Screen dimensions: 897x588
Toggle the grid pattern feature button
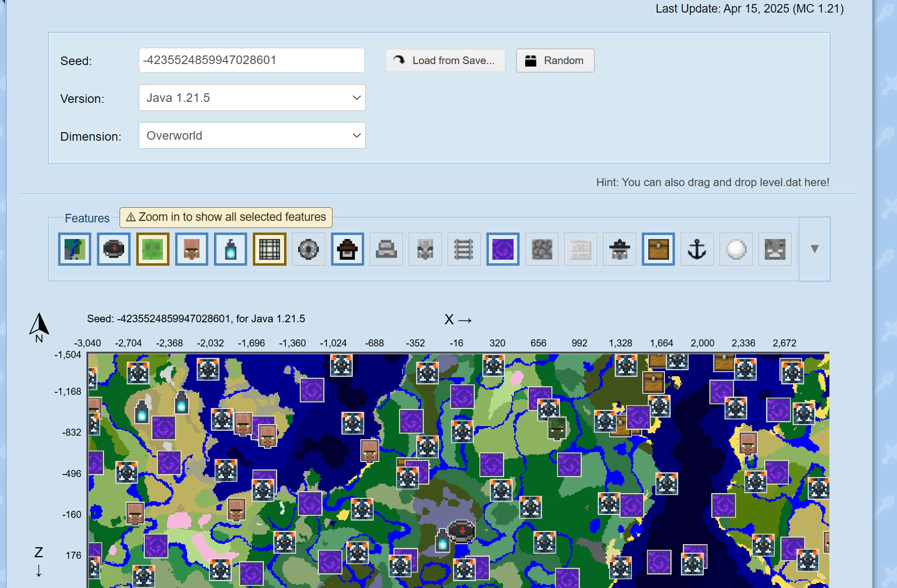click(269, 249)
